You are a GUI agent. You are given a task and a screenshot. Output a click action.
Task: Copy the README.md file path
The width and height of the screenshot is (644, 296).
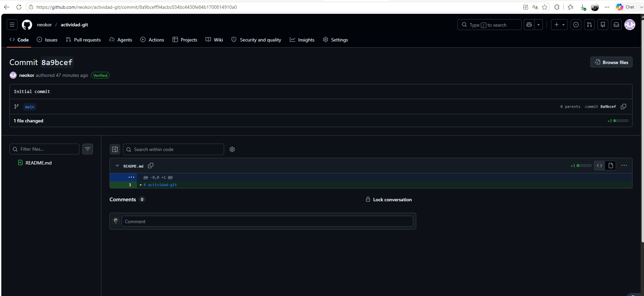click(151, 166)
